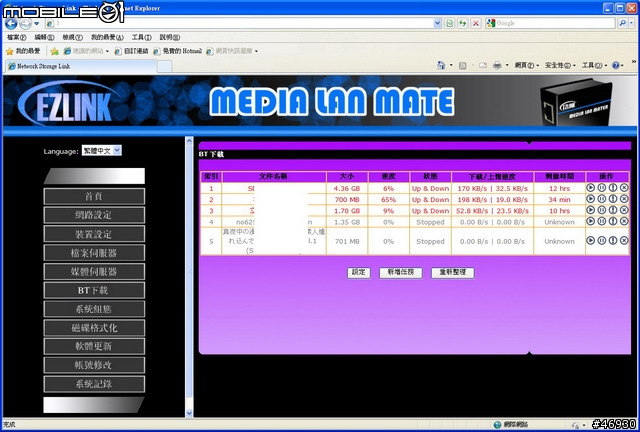Switch to the Network Storage Link tab
Image resolution: width=640 pixels, height=432 pixels.
(x=80, y=66)
